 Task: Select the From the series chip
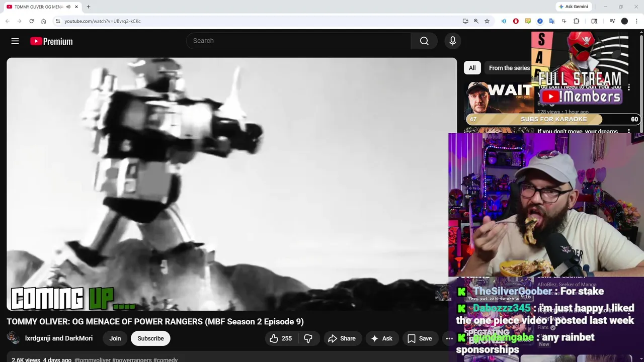509,68
